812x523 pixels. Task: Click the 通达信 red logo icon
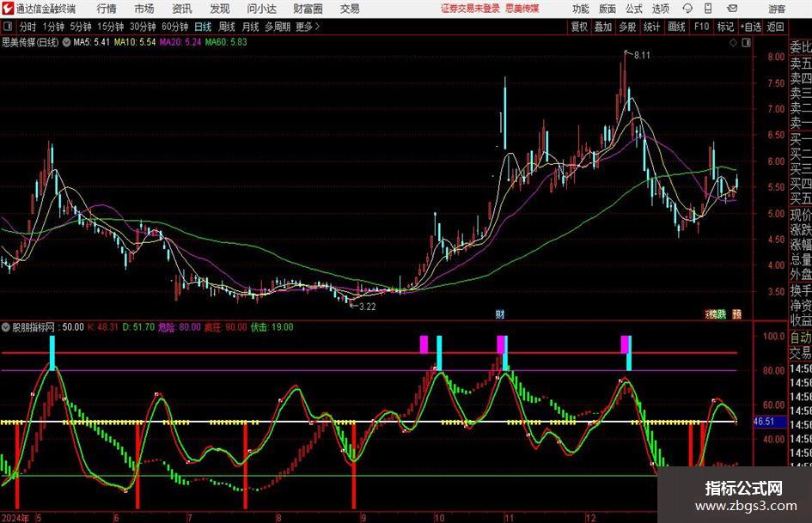8,9
